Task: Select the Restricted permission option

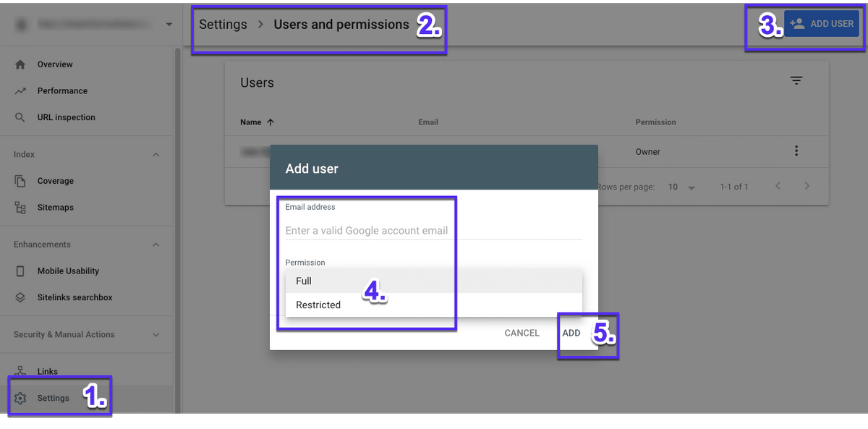Action: (434, 305)
